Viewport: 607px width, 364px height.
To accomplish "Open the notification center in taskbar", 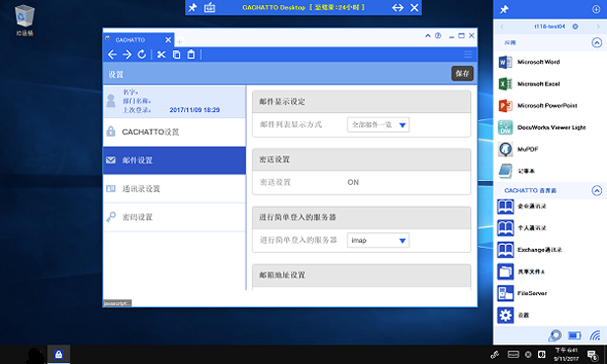I will [592, 354].
